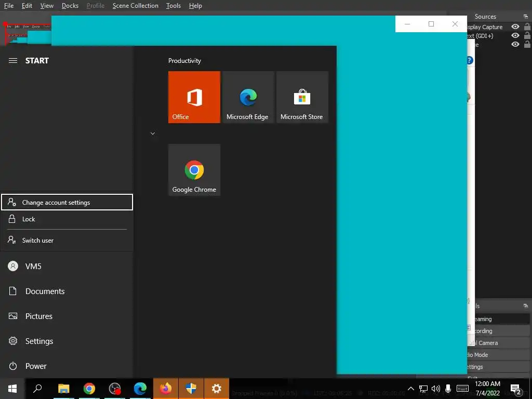Viewport: 532px width, 399px height.
Task: Lock the Text (GDI+) source
Action: [x=527, y=35]
